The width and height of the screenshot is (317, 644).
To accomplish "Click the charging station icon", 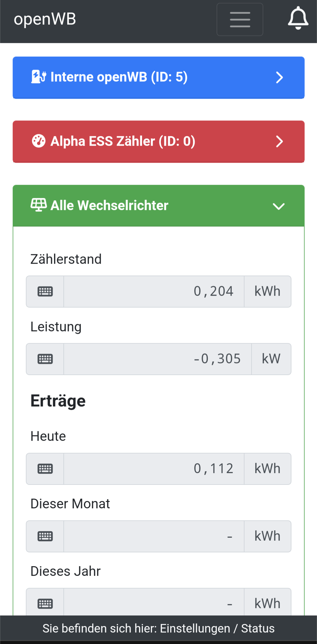I will (39, 77).
